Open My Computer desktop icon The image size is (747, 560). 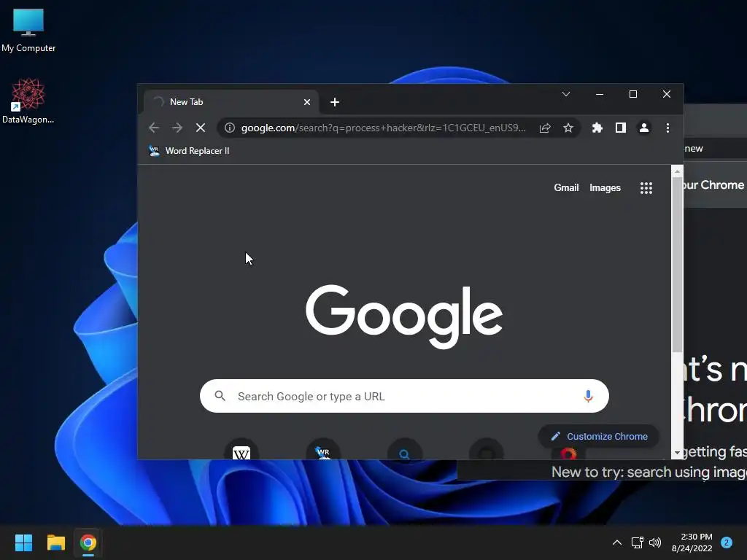pos(28,31)
